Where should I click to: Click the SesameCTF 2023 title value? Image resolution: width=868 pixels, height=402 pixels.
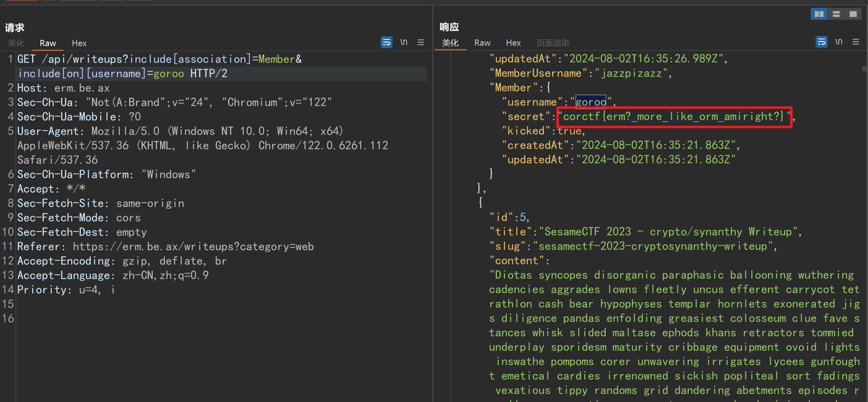tap(668, 232)
